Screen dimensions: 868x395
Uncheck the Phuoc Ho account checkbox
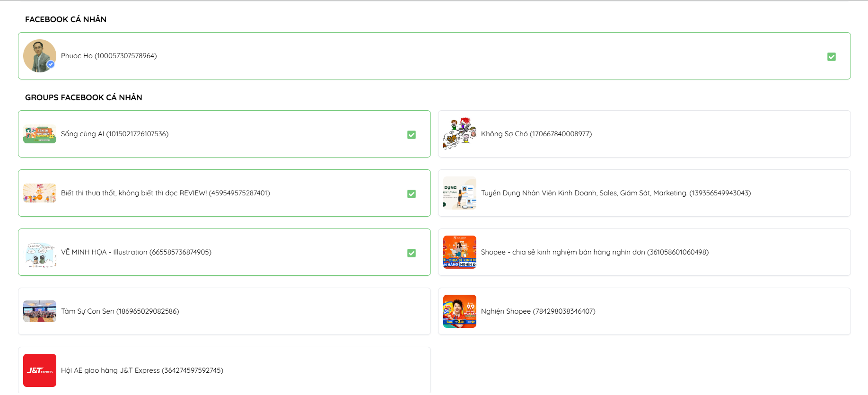831,57
